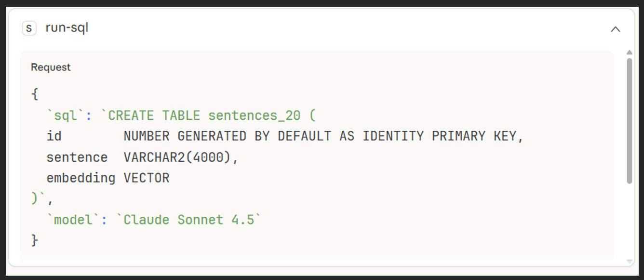
Task: Click the closing curly brace of the request
Action: 34,240
